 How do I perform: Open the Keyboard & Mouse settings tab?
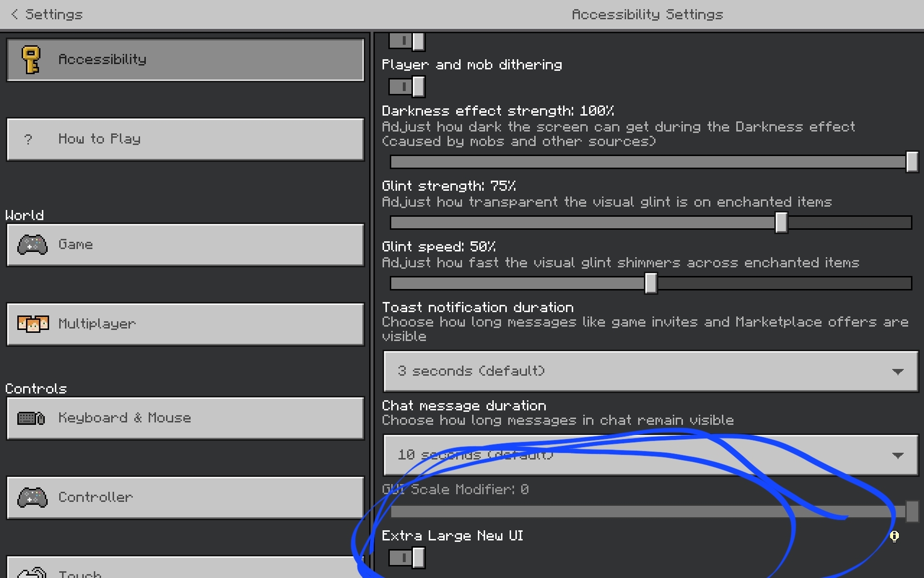pyautogui.click(x=185, y=418)
